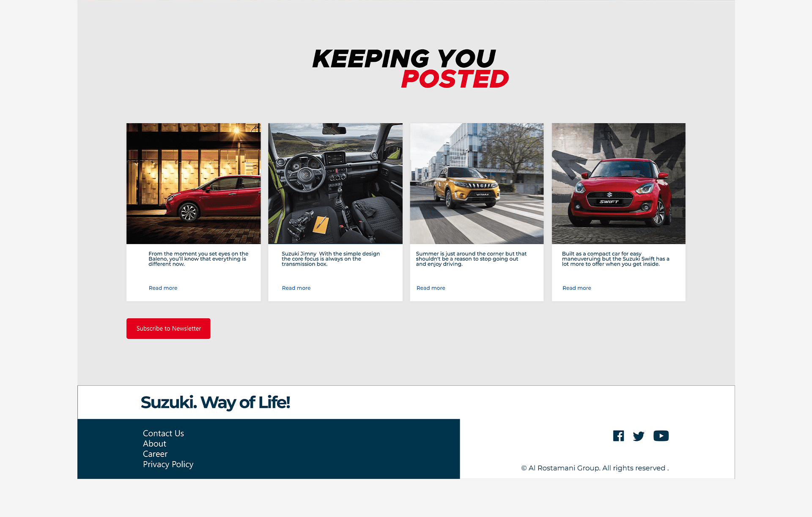Open Read more under summer driving article
Image resolution: width=812 pixels, height=517 pixels.
[x=431, y=288]
